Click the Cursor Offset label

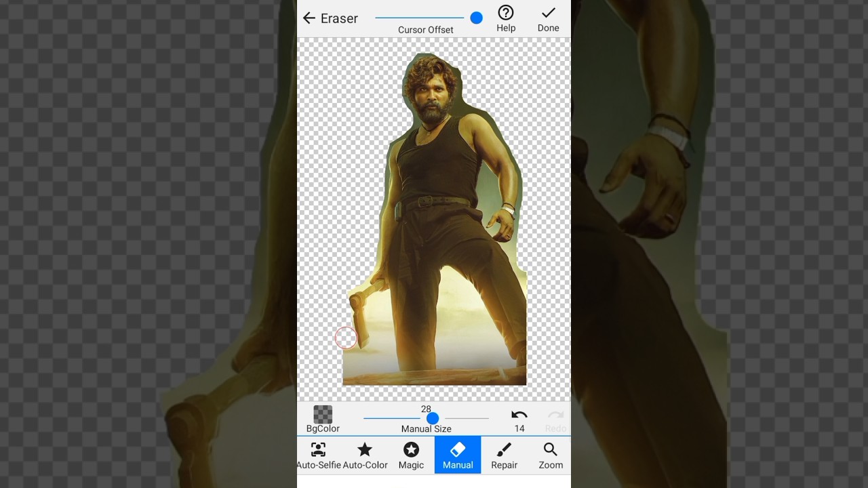(426, 30)
